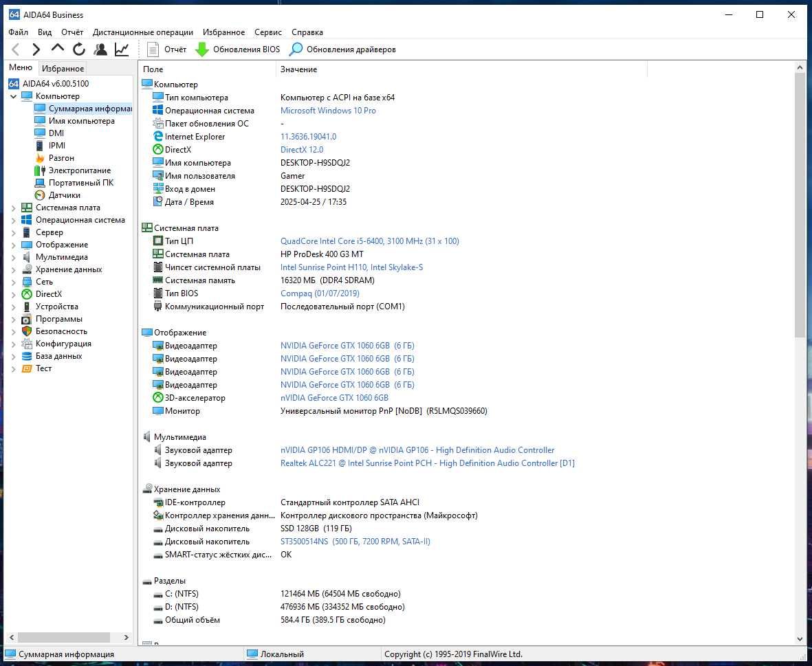Screen dimensions: 812x666
Task: Expand the Устройства tree node
Action: pos(14,307)
